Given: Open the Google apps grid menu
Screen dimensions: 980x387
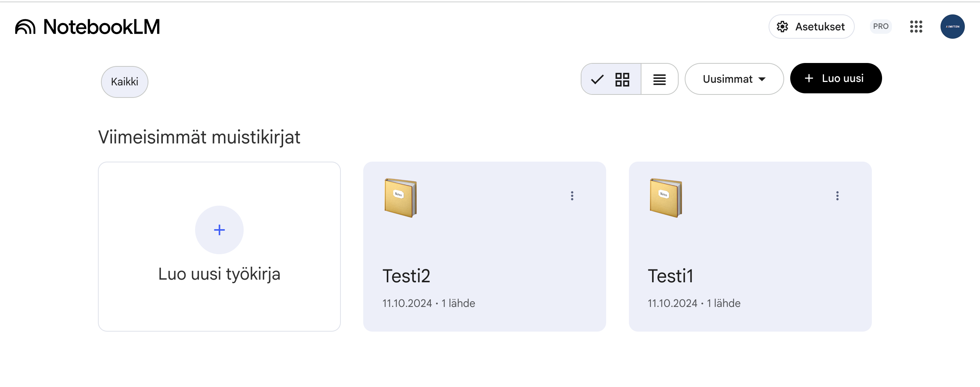Looking at the screenshot, I should coord(916,27).
